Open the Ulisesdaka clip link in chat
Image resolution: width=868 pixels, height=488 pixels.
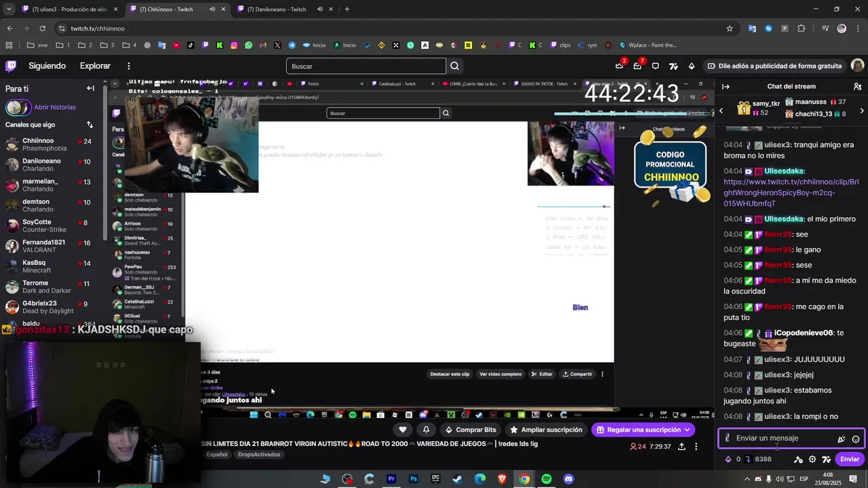pyautogui.click(x=791, y=192)
